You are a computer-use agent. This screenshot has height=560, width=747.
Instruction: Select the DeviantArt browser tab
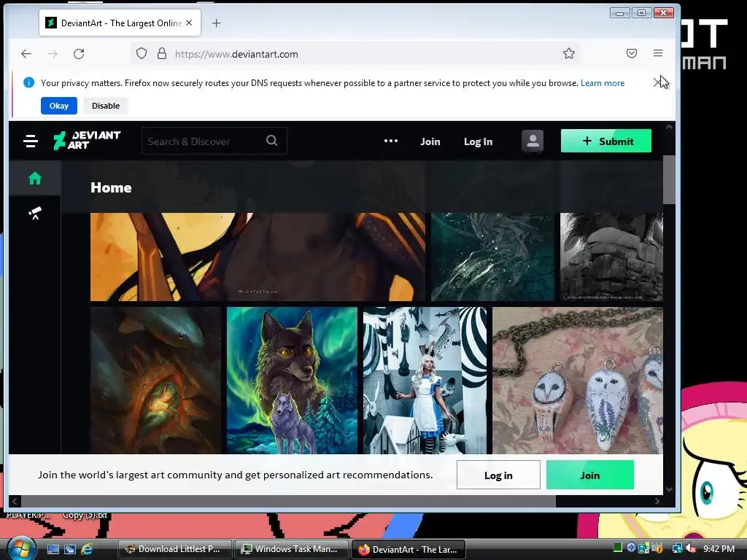click(x=120, y=23)
